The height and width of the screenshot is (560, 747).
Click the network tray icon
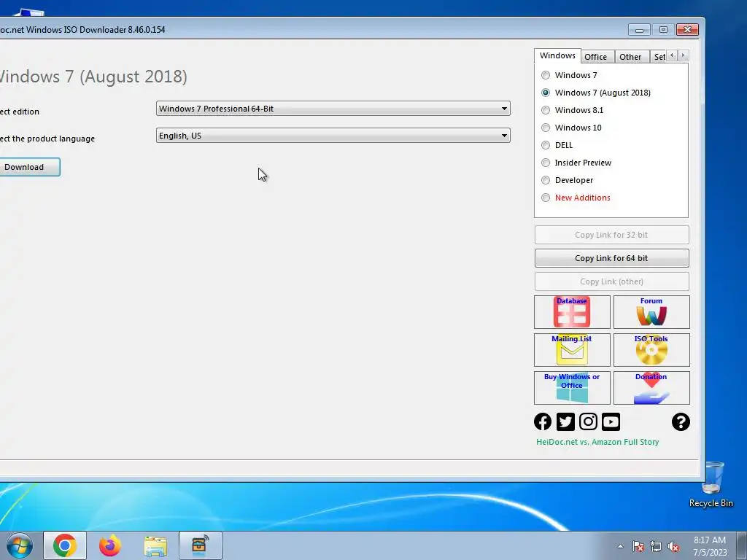tap(656, 546)
